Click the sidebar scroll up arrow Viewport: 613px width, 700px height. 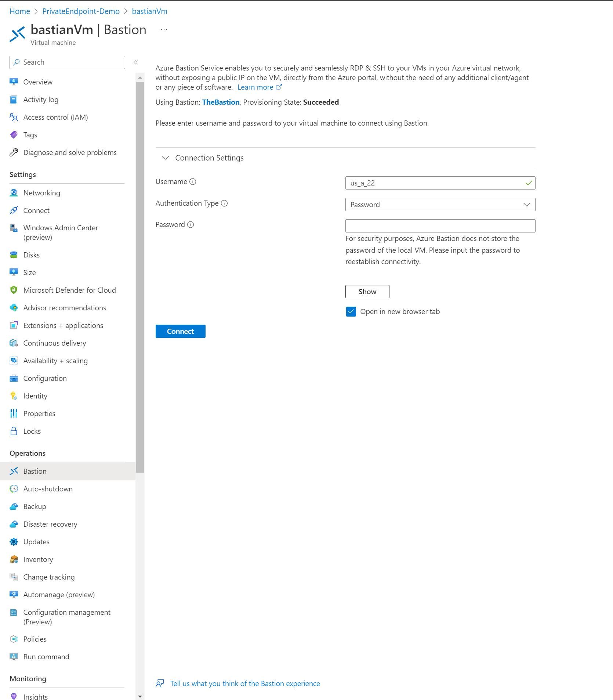pyautogui.click(x=140, y=77)
